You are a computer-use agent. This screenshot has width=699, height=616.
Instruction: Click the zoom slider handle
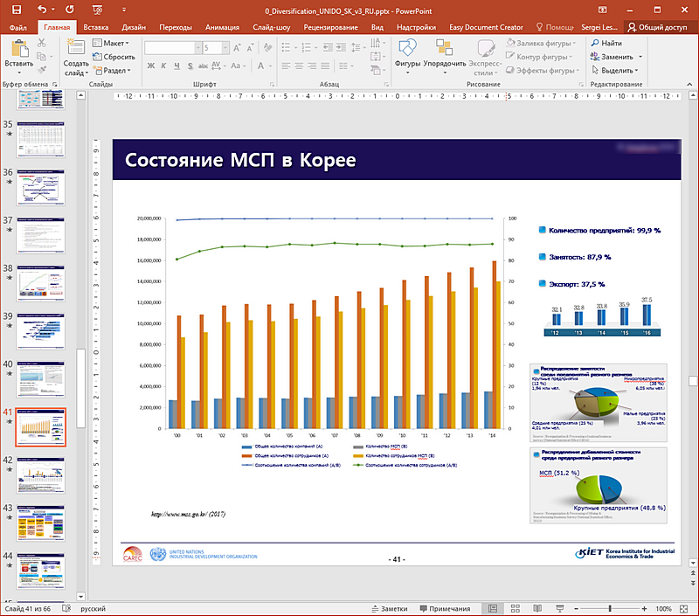click(610, 608)
